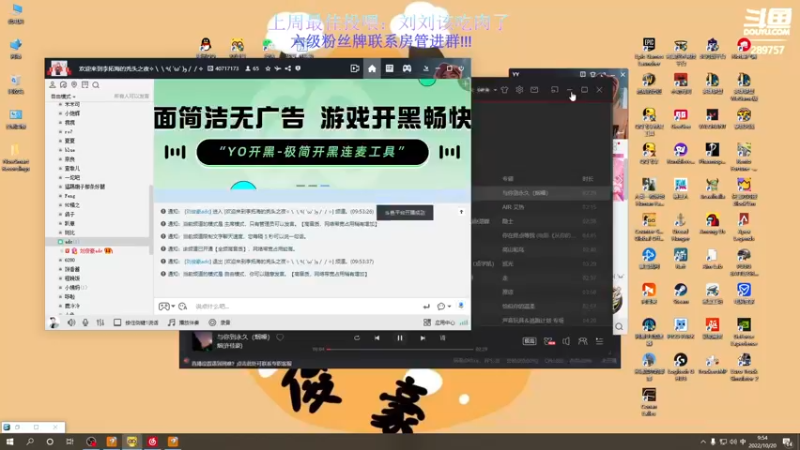The width and height of the screenshot is (800, 450).
Task: Click the 录音 record button
Action: click(219, 322)
